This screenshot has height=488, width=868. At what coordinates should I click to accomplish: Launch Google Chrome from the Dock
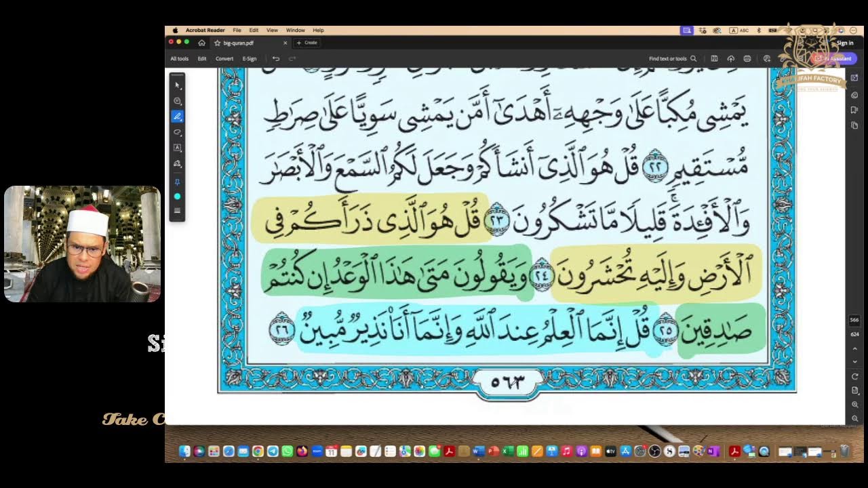click(258, 451)
